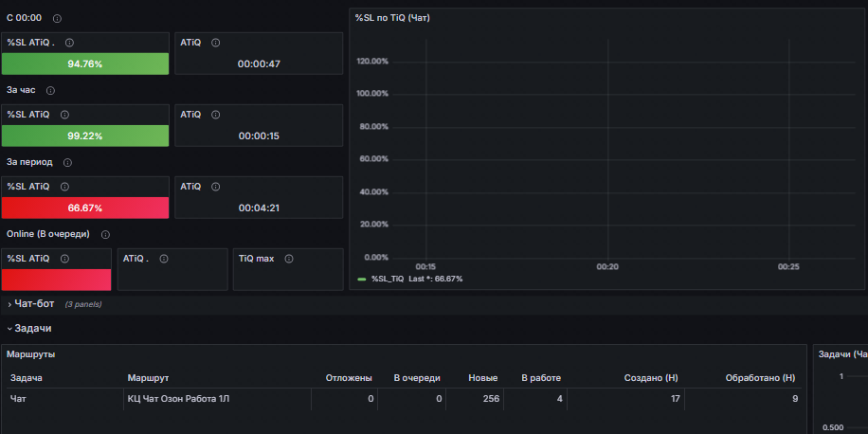
Task: Click info icon on TiQ max panel
Action: pyautogui.click(x=288, y=259)
